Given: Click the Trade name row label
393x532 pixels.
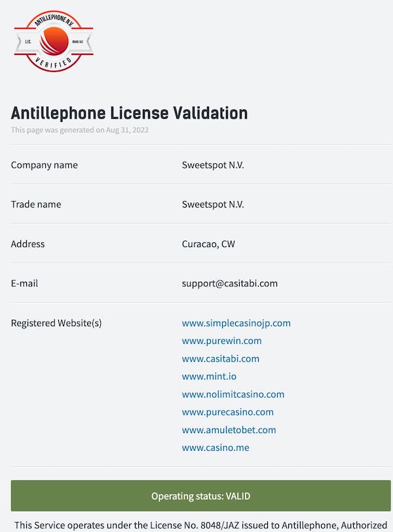Looking at the screenshot, I should coord(36,204).
